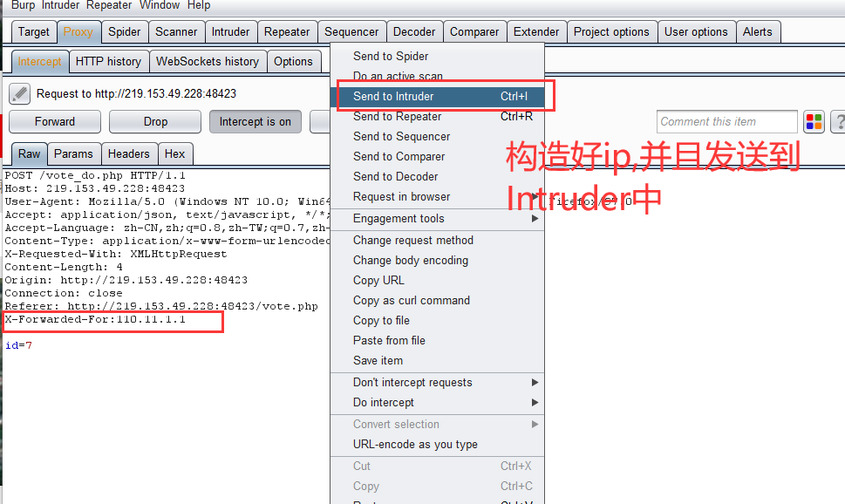Toggle the Intercept is on button
Screen dimensions: 845x504
tap(255, 122)
